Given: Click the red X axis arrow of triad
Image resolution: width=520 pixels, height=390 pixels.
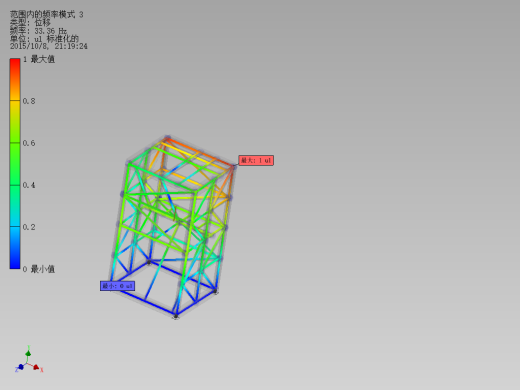Looking at the screenshot, I should click(x=37, y=367).
